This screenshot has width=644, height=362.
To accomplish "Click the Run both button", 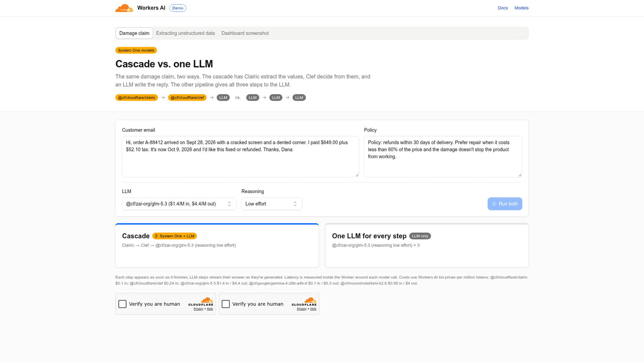I will click(x=504, y=204).
